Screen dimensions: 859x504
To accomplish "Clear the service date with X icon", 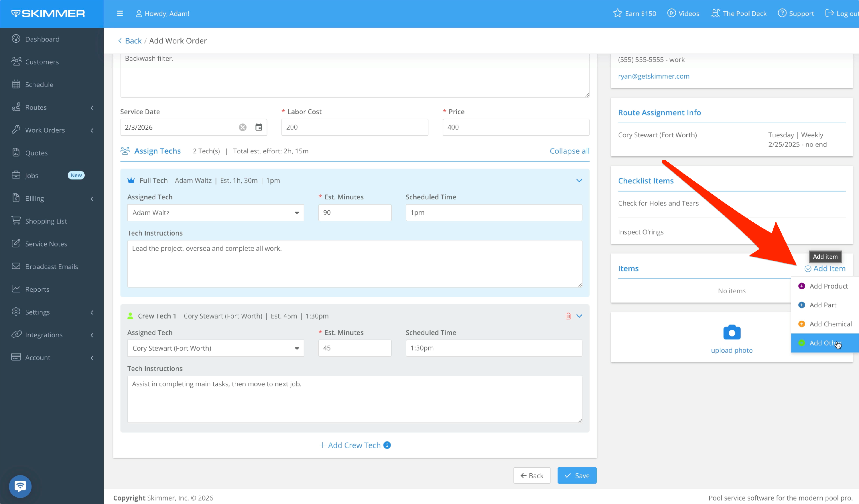I will coord(242,127).
